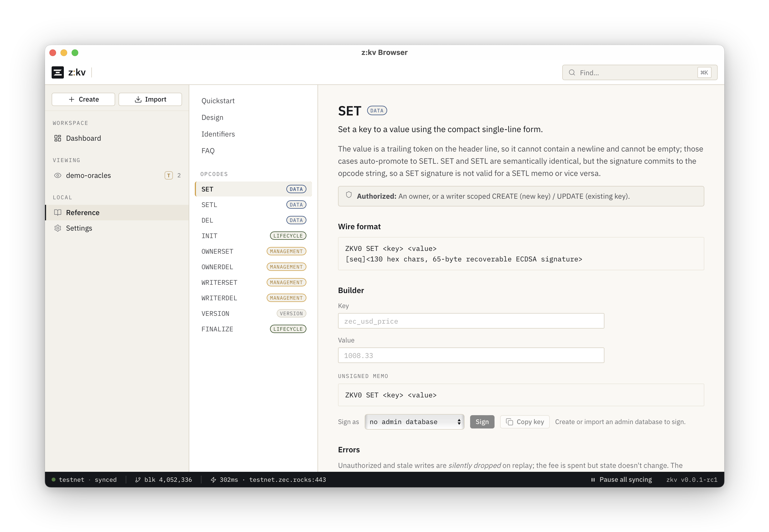Select the INIT opcode
The height and width of the screenshot is (532, 769).
pos(253,236)
